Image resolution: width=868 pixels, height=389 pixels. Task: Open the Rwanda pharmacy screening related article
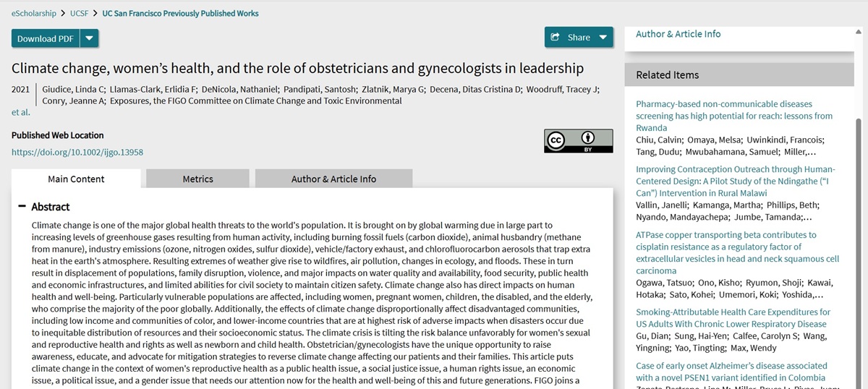733,116
